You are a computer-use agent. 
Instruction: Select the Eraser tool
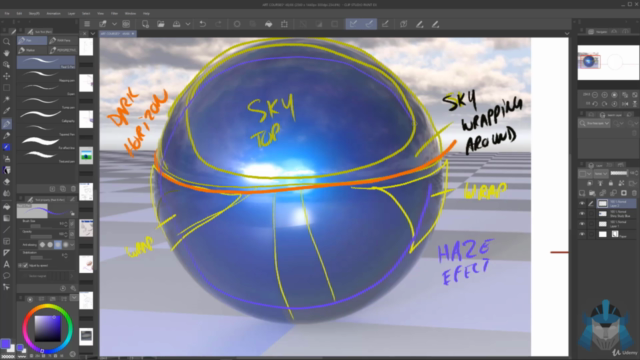pyautogui.click(x=7, y=182)
